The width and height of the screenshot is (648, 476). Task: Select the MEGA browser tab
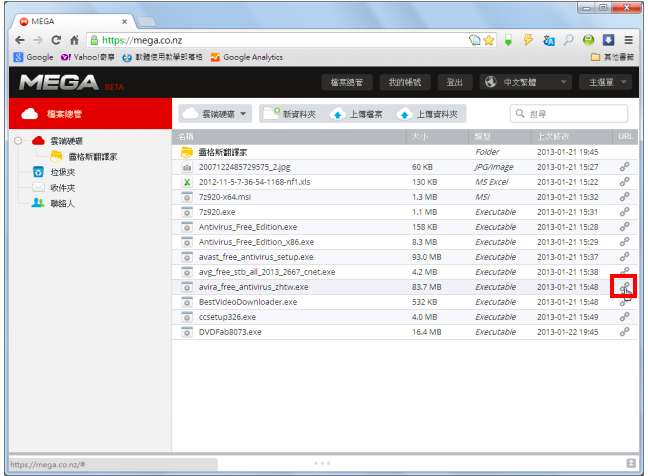(72, 21)
